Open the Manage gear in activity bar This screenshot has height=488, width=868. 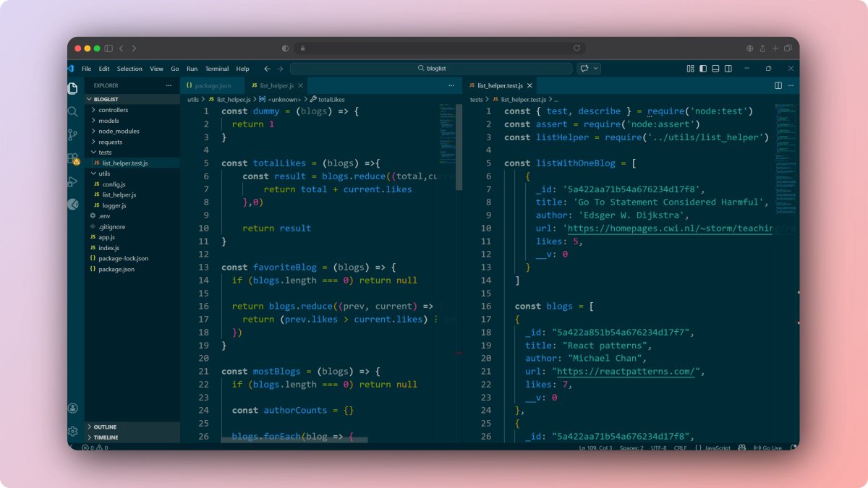click(72, 431)
